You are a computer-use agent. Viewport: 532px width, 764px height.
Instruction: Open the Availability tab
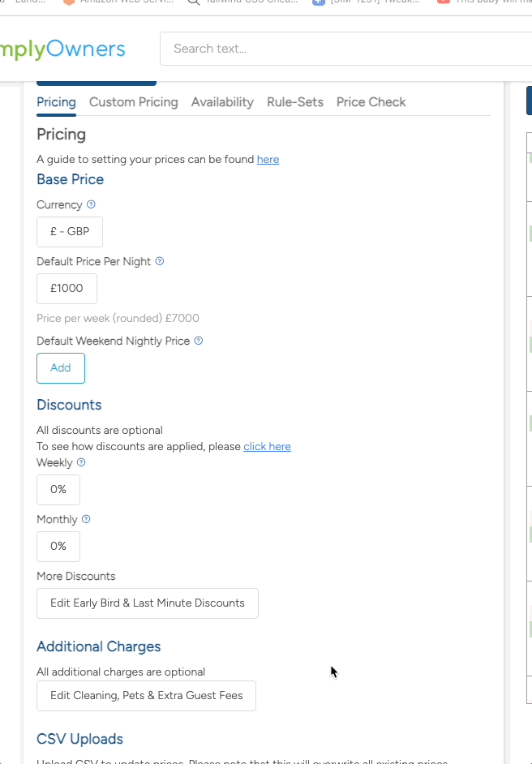[222, 101]
